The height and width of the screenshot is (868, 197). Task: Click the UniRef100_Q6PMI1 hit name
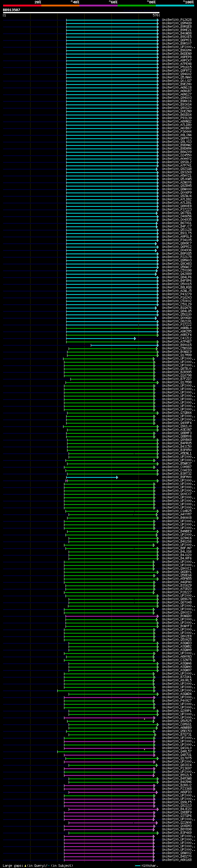176,40
